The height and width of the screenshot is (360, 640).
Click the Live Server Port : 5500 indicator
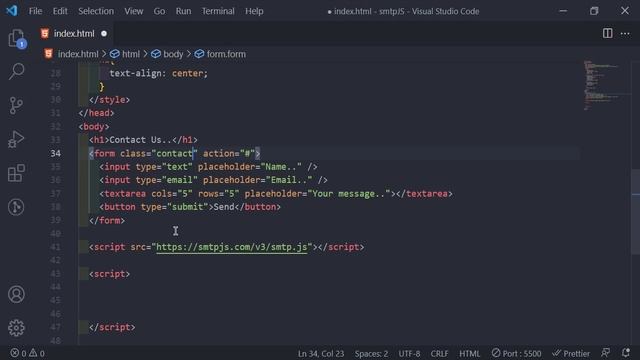click(x=516, y=353)
